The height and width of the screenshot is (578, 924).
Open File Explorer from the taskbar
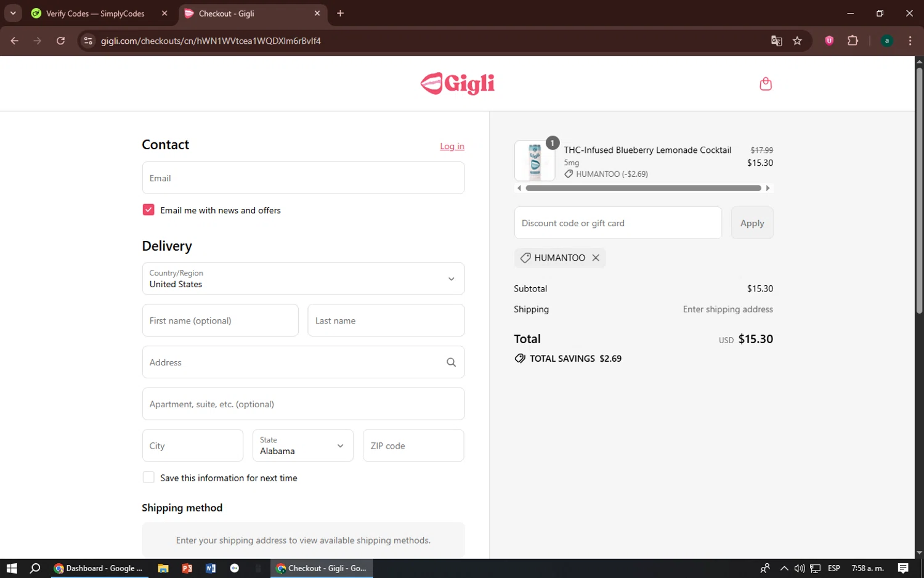click(163, 568)
